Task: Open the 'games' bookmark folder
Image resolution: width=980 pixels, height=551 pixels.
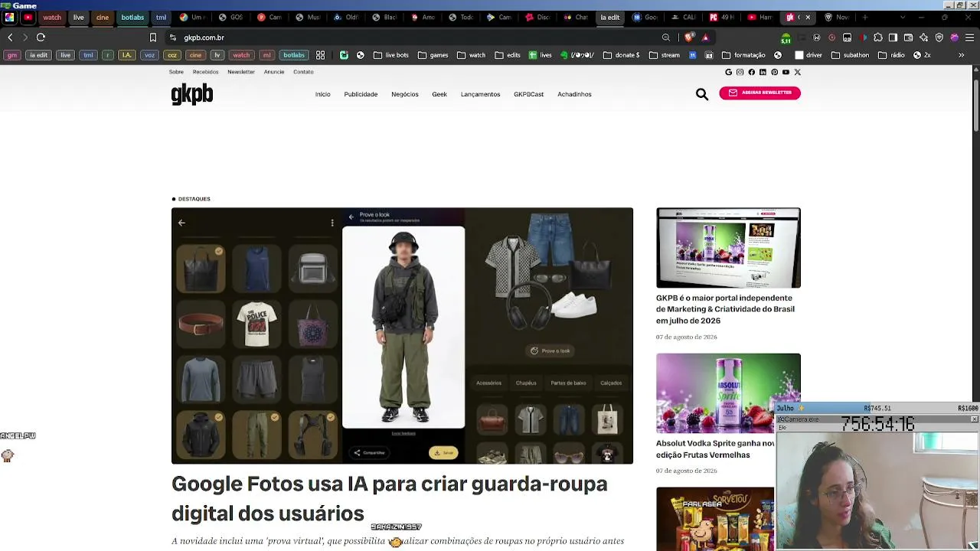Action: 433,55
